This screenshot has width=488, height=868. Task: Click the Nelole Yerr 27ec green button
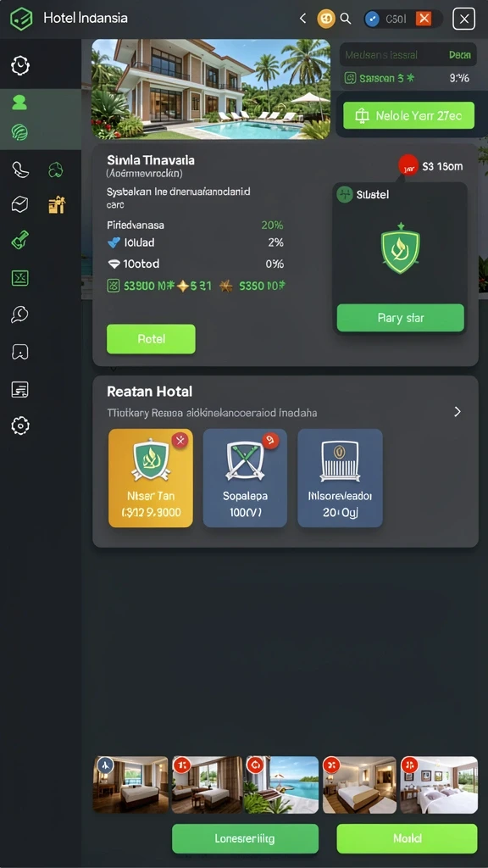(x=409, y=115)
